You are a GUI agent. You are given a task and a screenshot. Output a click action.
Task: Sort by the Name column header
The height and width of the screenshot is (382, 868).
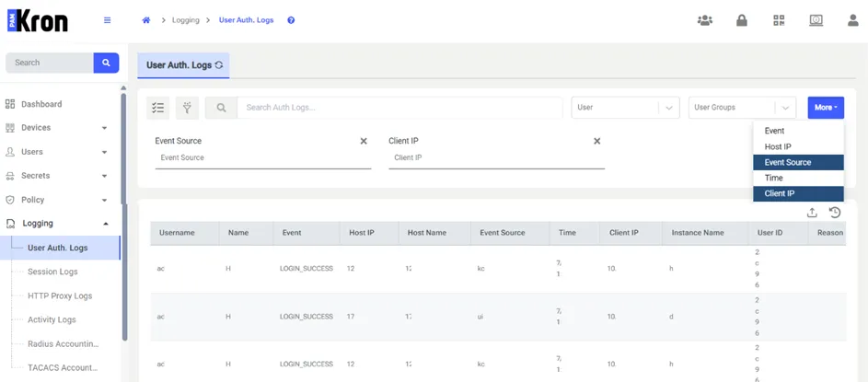(x=247, y=233)
